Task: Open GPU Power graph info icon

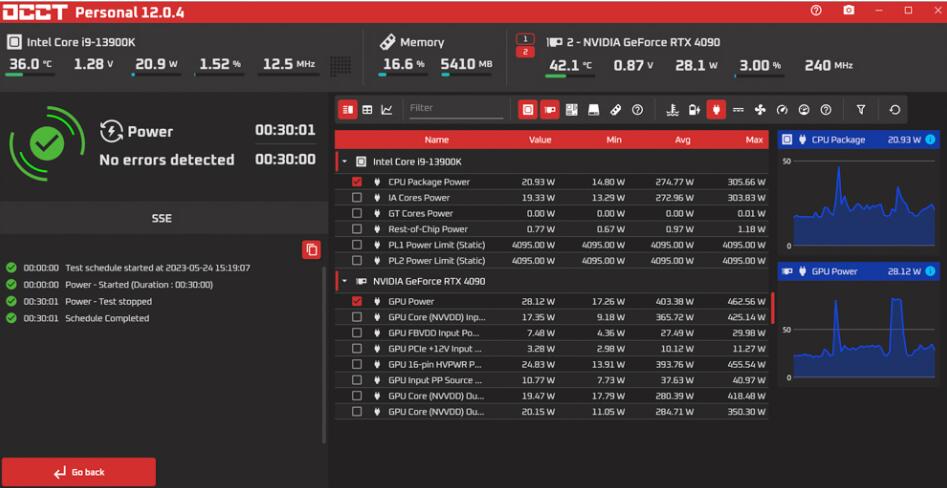Action: (929, 271)
